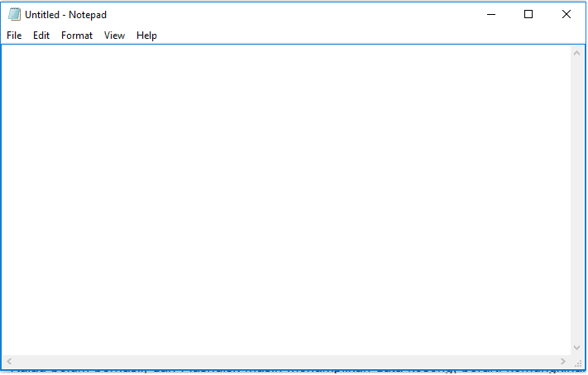Minimize the Notepad window

491,14
